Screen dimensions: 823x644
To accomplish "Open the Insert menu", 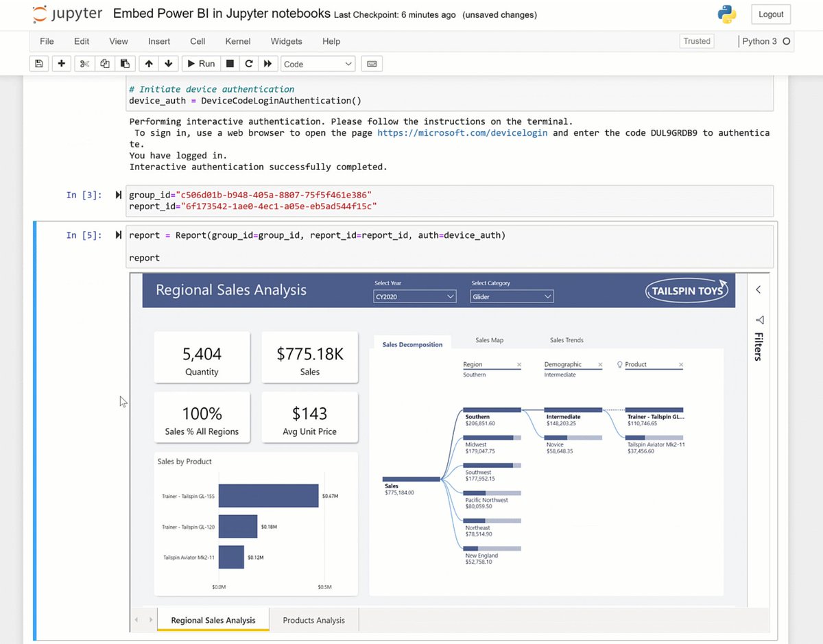I will 159,41.
